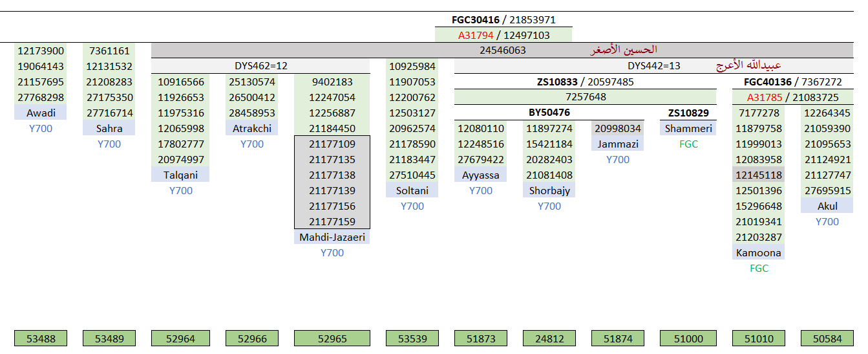The width and height of the screenshot is (868, 354).
Task: Click the green FGC label under Kamoona
Action: (x=759, y=269)
